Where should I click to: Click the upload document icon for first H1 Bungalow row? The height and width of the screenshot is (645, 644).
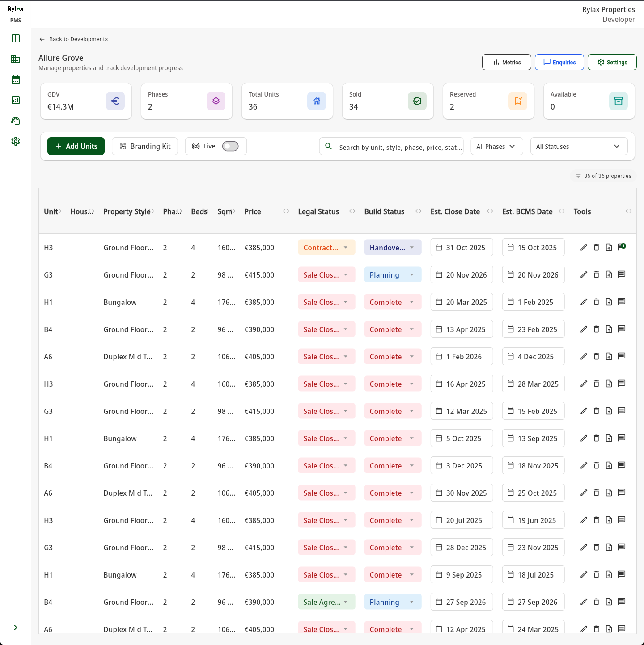tap(609, 302)
